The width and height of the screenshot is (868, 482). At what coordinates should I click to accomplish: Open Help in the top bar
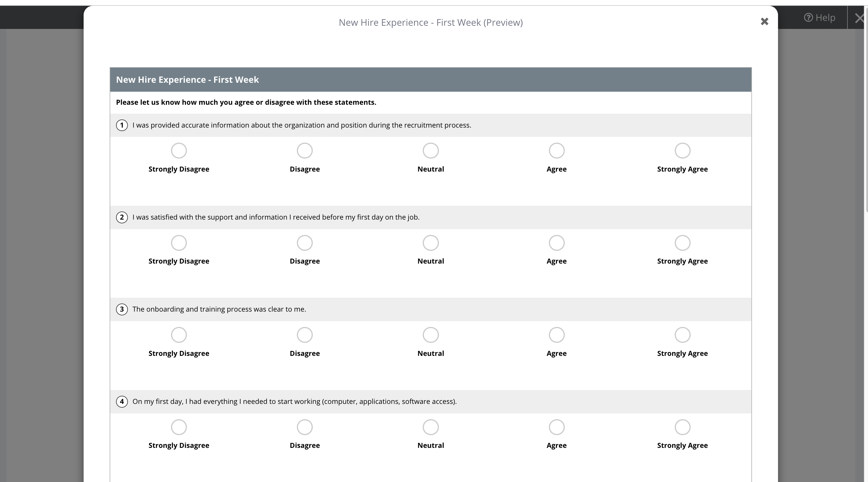(x=819, y=18)
